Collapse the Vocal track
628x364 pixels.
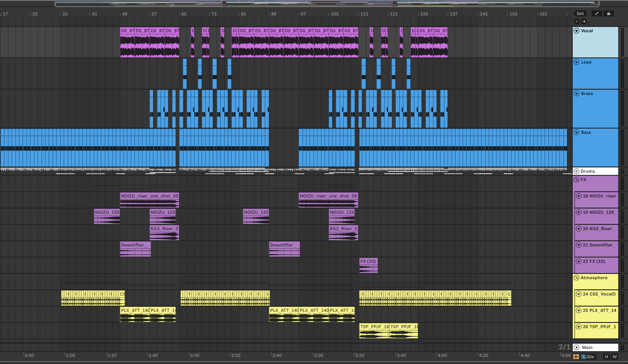[x=576, y=31]
